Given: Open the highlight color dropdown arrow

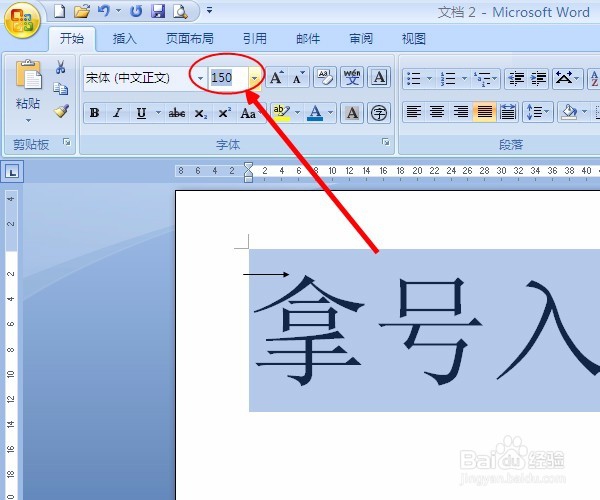Looking at the screenshot, I should (297, 113).
